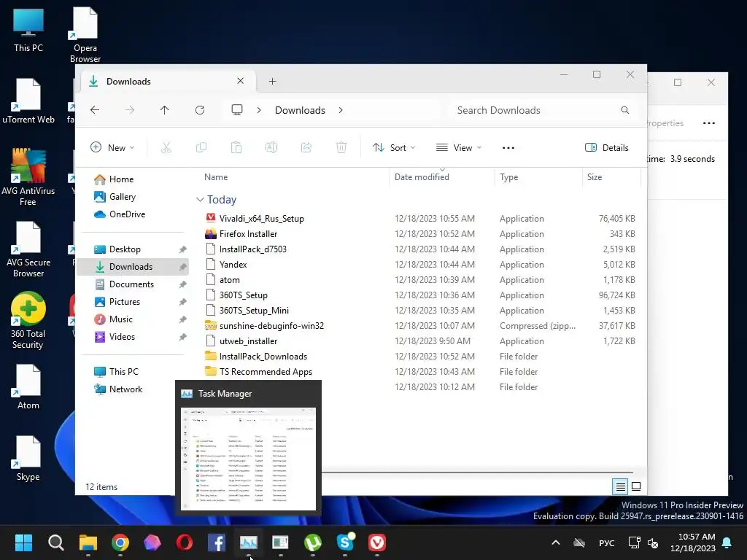Select sunshine-debuginfo-win32 zip file
Image resolution: width=747 pixels, height=560 pixels.
pos(271,326)
